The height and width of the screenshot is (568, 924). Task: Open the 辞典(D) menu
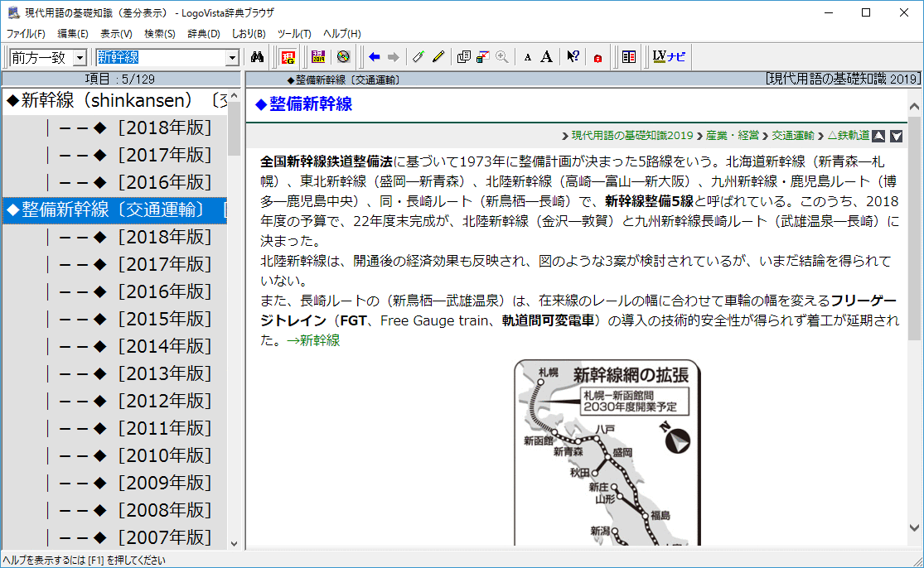pyautogui.click(x=203, y=34)
